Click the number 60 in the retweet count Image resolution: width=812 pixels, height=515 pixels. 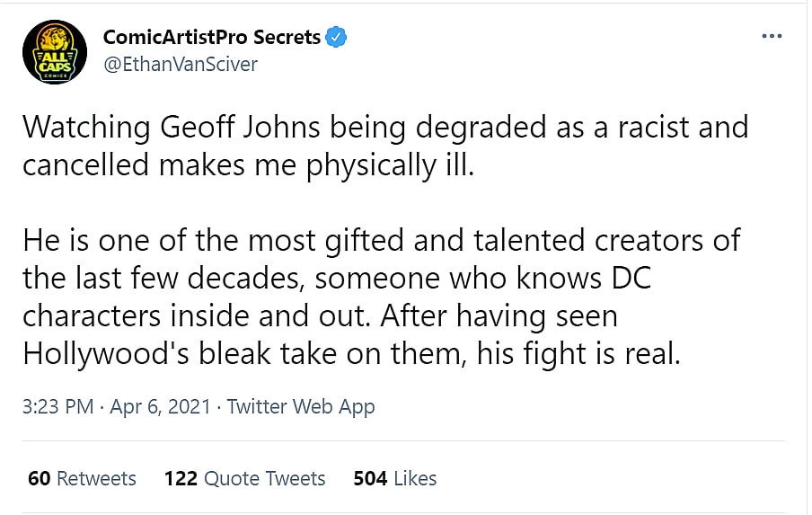point(39,478)
